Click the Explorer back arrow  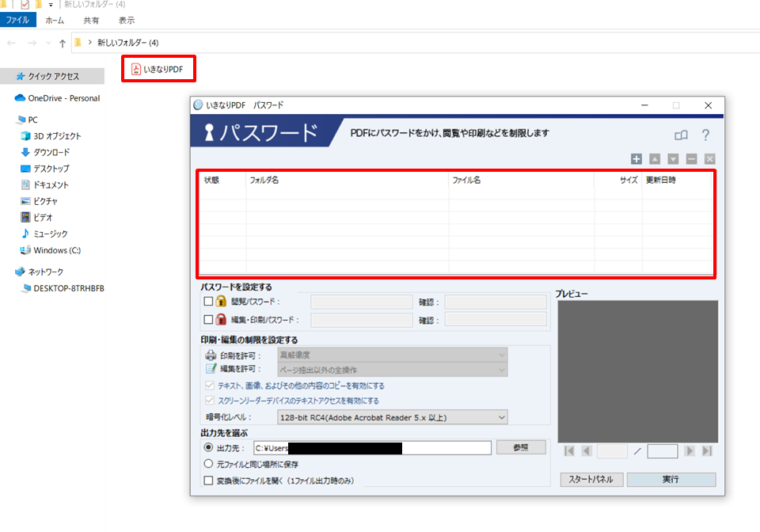coord(12,43)
